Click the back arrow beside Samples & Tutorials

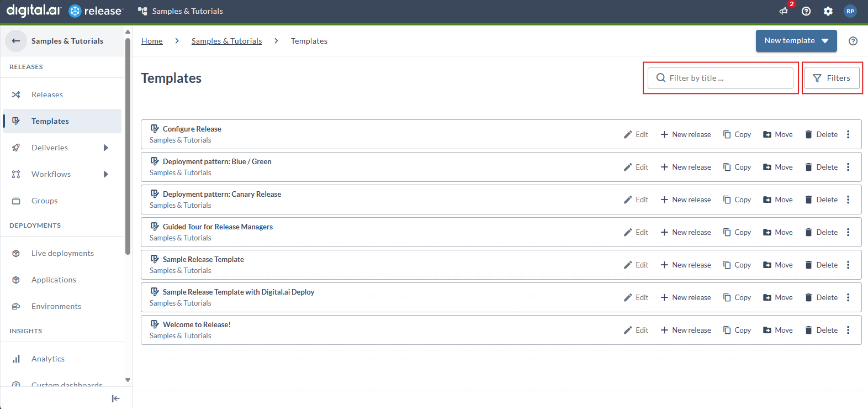click(16, 41)
